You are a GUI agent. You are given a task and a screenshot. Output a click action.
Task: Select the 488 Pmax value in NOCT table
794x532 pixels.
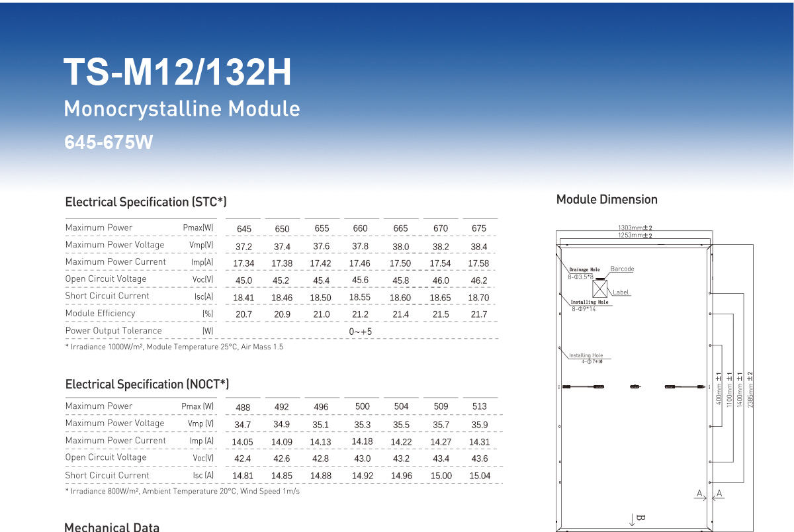[x=243, y=408]
